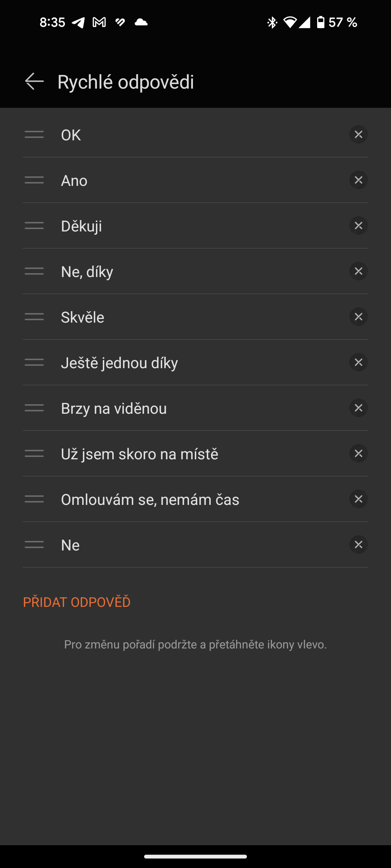Delete the "Ne, díky" reply
This screenshot has height=868, width=391.
coord(358,271)
